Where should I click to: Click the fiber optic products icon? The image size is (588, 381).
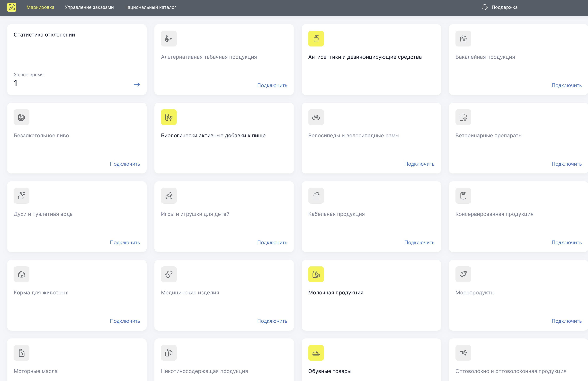pos(463,353)
